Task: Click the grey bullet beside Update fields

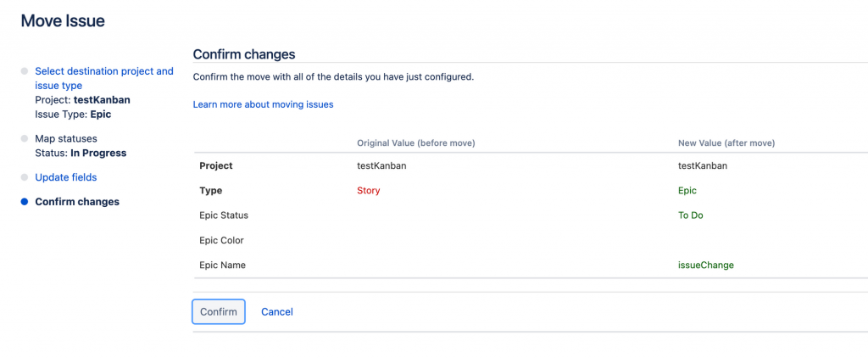Action: tap(25, 177)
